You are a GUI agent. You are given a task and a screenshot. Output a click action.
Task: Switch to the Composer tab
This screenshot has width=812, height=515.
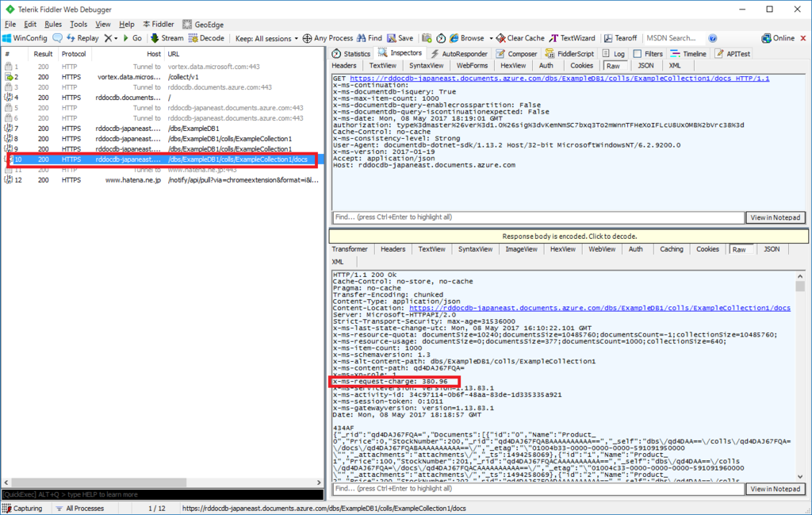click(516, 54)
